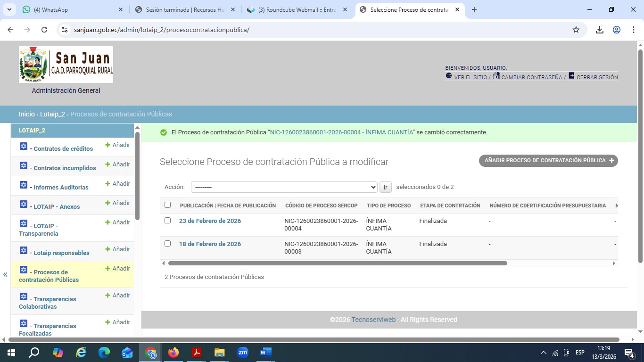Open the Chrome tab search dropdown arrow
The height and width of the screenshot is (362, 644).
point(9,9)
